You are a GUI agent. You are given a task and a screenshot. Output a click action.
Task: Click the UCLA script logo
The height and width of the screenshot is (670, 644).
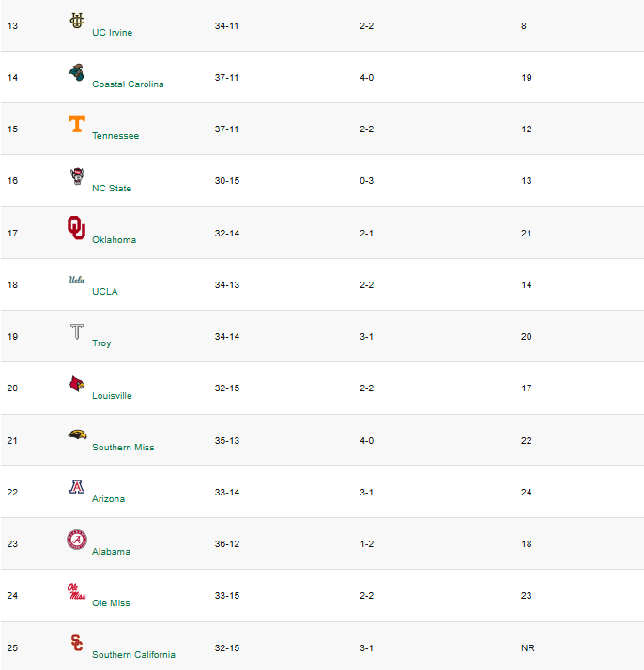77,280
